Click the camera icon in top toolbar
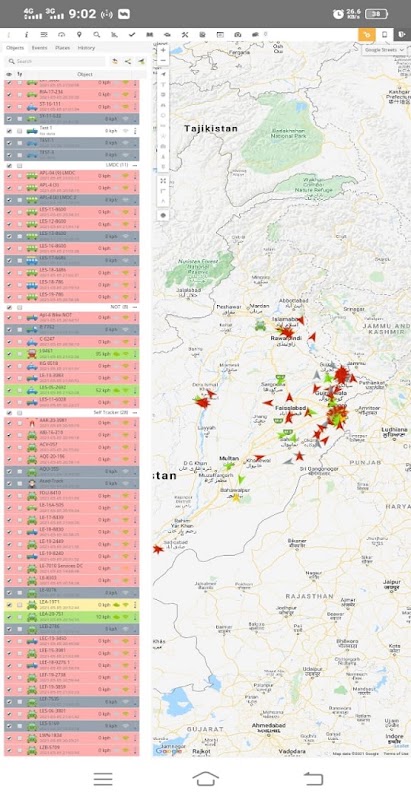The width and height of the screenshot is (411, 800). [238, 35]
